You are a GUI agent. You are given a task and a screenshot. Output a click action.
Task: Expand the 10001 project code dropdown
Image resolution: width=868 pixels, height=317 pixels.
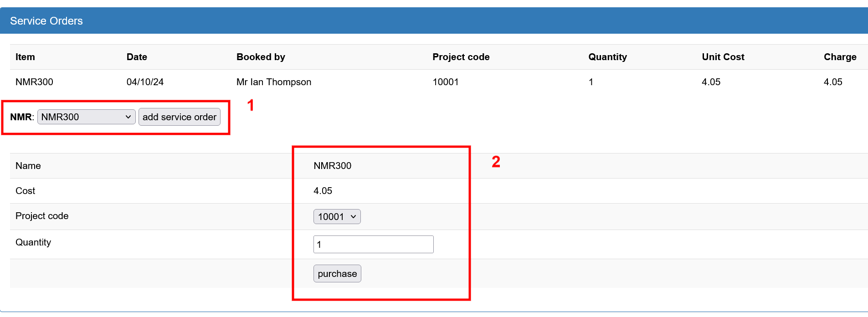click(x=337, y=217)
